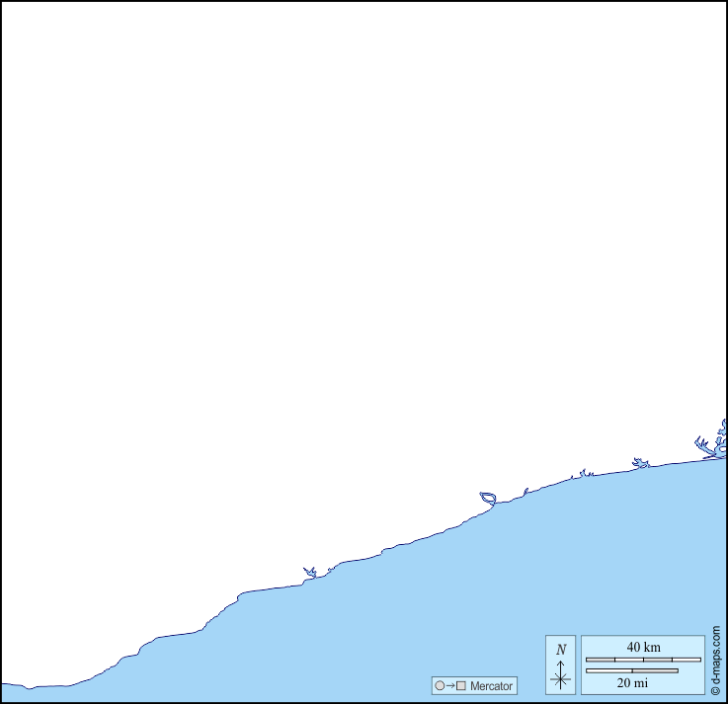Screen dimensions: 728x704
Task: Click the mile scale bar
Action: [632, 670]
